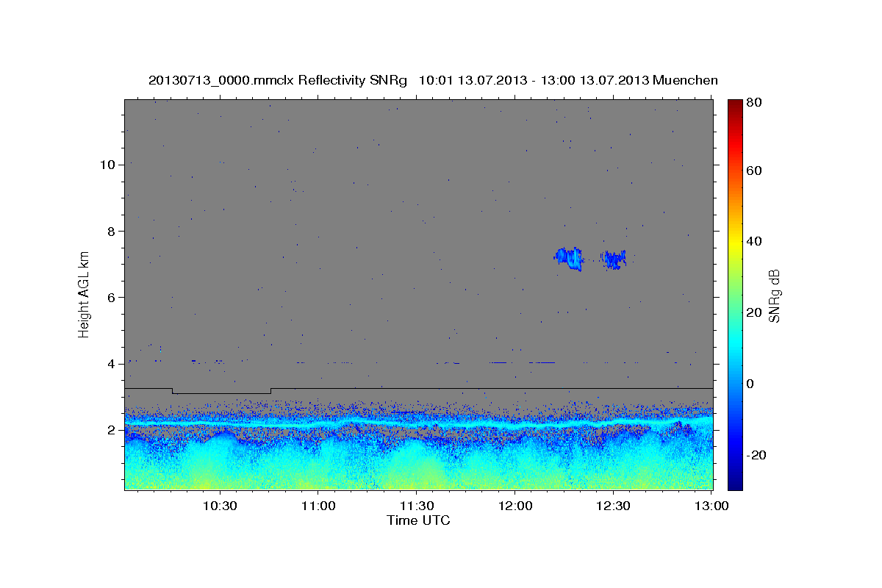Click the right blue cloud echo near 7 km
Image resolution: width=882 pixels, height=588 pixels.
pyautogui.click(x=614, y=259)
